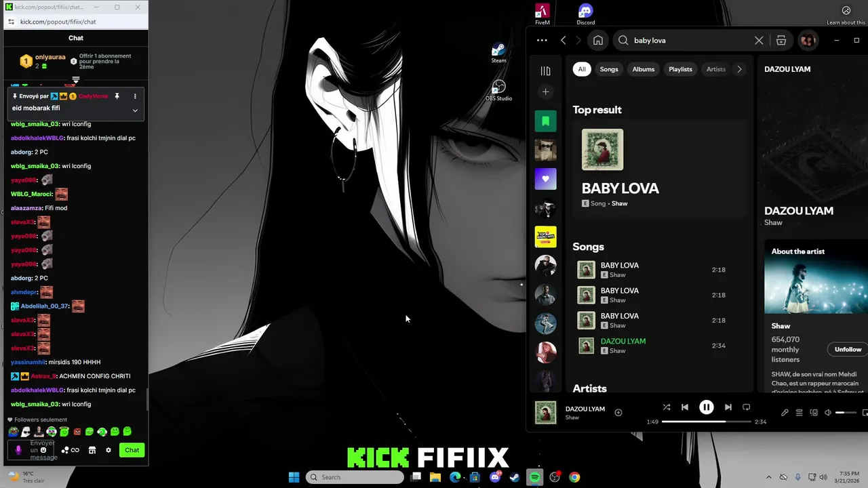Viewport: 868px width, 488px height.
Task: Open Google Chrome from the taskbar
Action: pos(574,477)
